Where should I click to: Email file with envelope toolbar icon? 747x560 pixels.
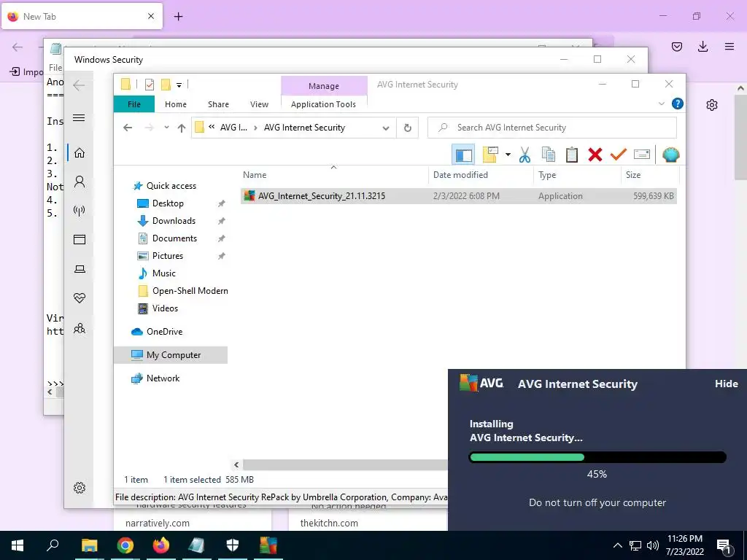click(x=642, y=155)
